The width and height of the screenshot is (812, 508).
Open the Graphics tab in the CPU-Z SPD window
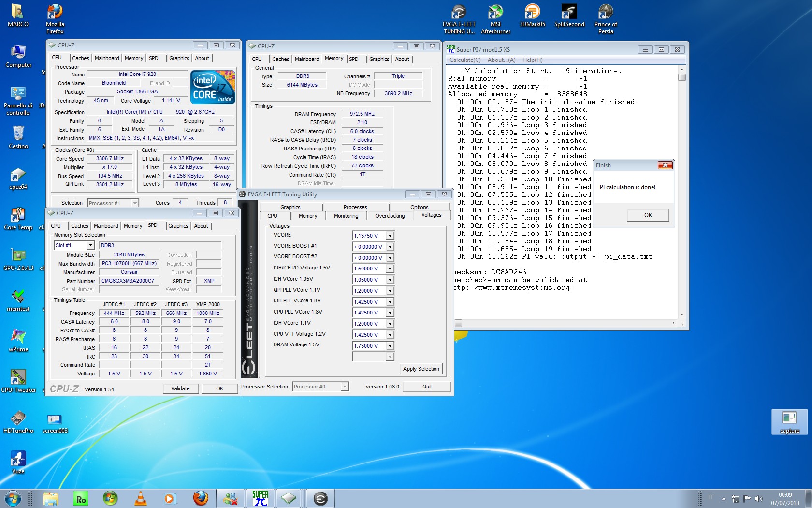pyautogui.click(x=178, y=226)
